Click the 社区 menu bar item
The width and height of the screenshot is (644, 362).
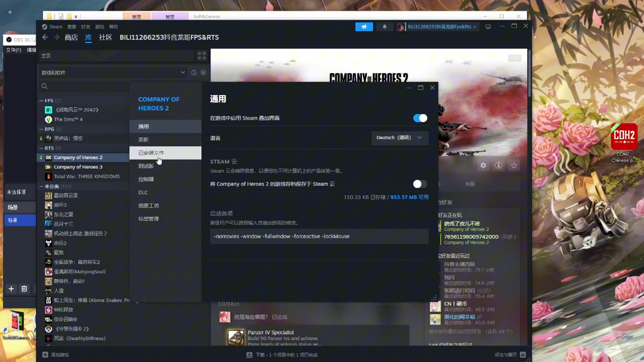[x=106, y=37]
